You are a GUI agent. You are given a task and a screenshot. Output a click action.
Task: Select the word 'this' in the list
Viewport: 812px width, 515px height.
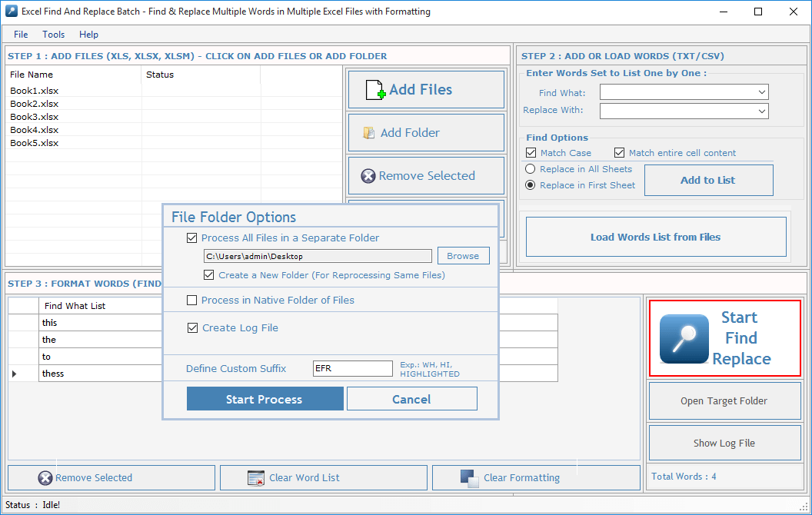50,323
